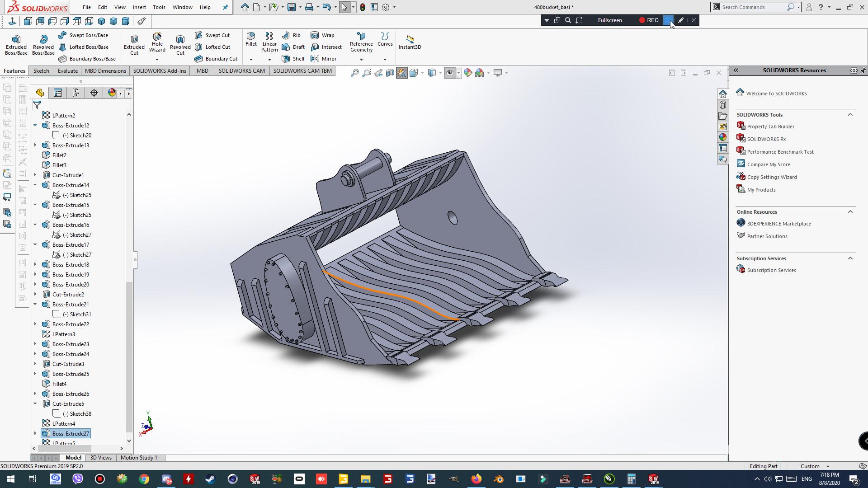Toggle Dynamic Annotation Views button
Image resolution: width=868 pixels, height=488 pixels.
coord(402,73)
